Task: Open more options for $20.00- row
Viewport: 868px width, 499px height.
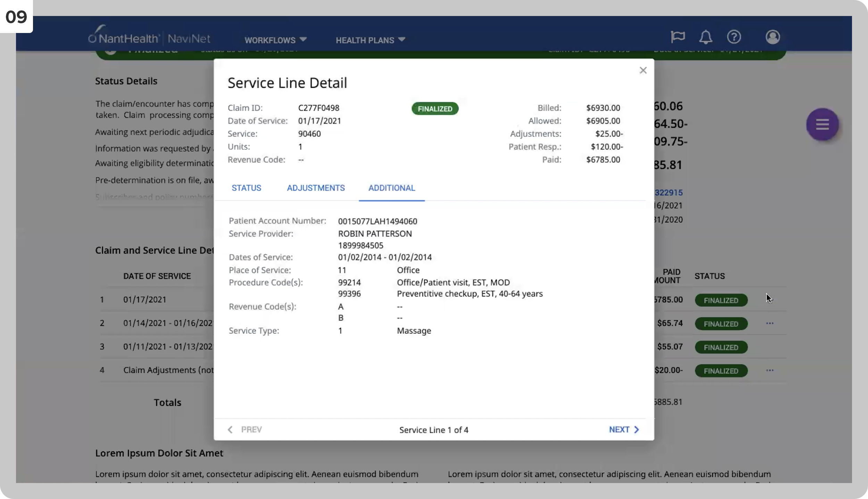Action: pyautogui.click(x=769, y=370)
